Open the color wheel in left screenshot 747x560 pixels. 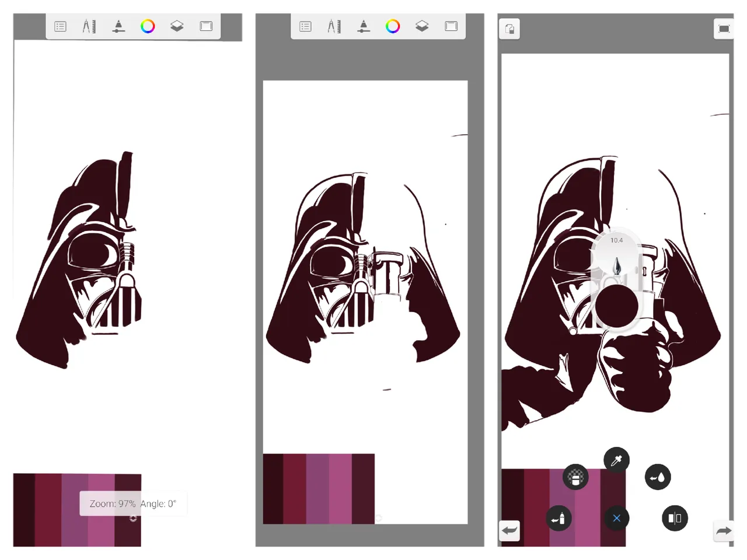click(x=148, y=26)
